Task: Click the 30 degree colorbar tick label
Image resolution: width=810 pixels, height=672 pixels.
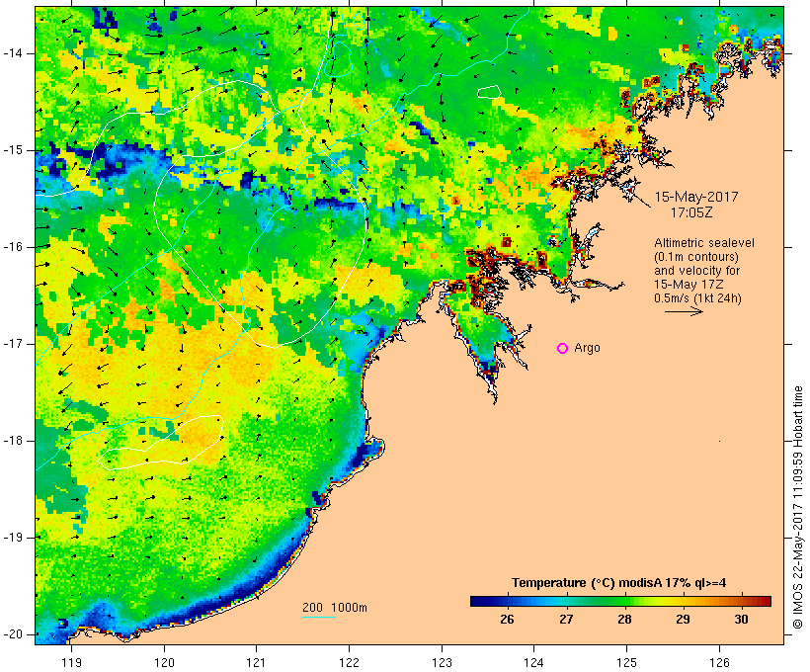Action: [x=741, y=620]
